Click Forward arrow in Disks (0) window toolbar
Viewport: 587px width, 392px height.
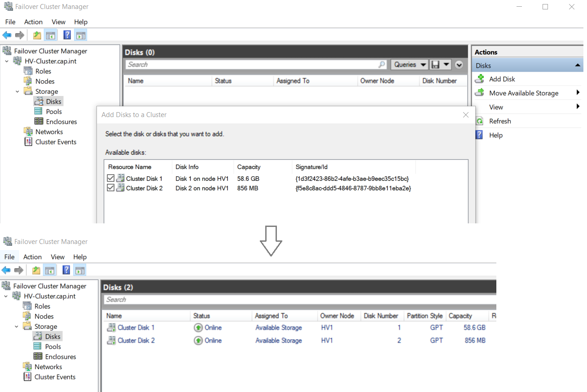point(20,35)
